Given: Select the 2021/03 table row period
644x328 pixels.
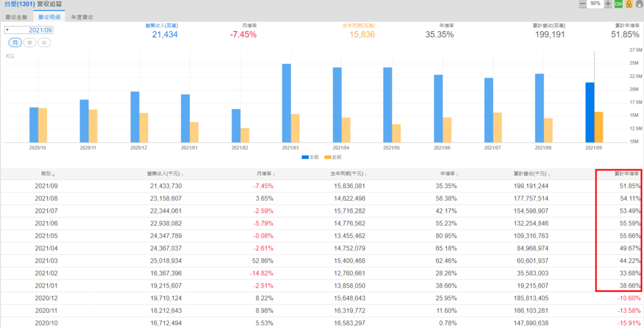Looking at the screenshot, I should 47,261.
